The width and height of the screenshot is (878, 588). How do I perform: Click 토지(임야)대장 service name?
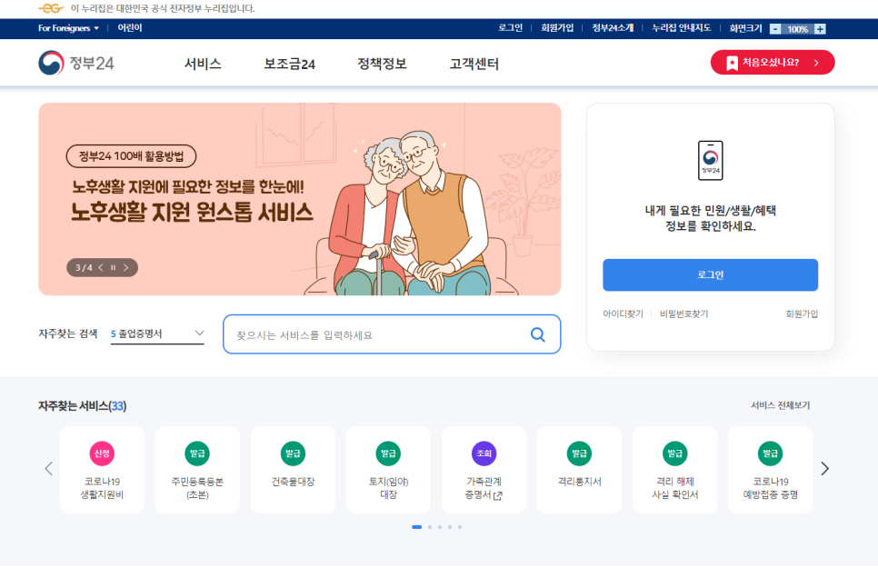tap(388, 488)
